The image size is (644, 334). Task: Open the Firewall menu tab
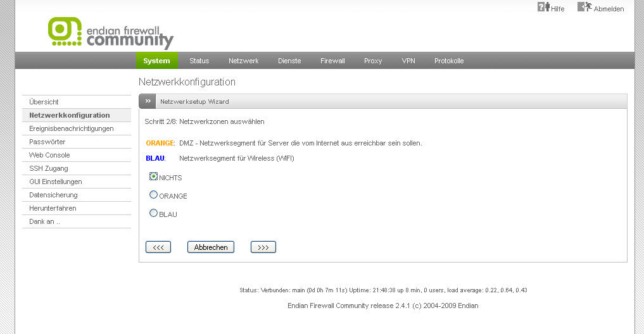point(332,61)
